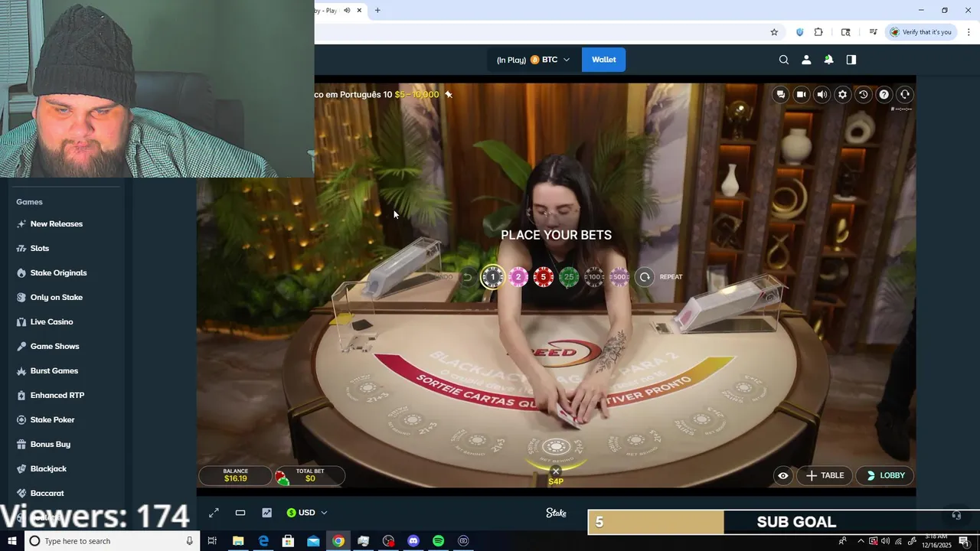
Task: Open the bet history clock icon
Action: 863,94
